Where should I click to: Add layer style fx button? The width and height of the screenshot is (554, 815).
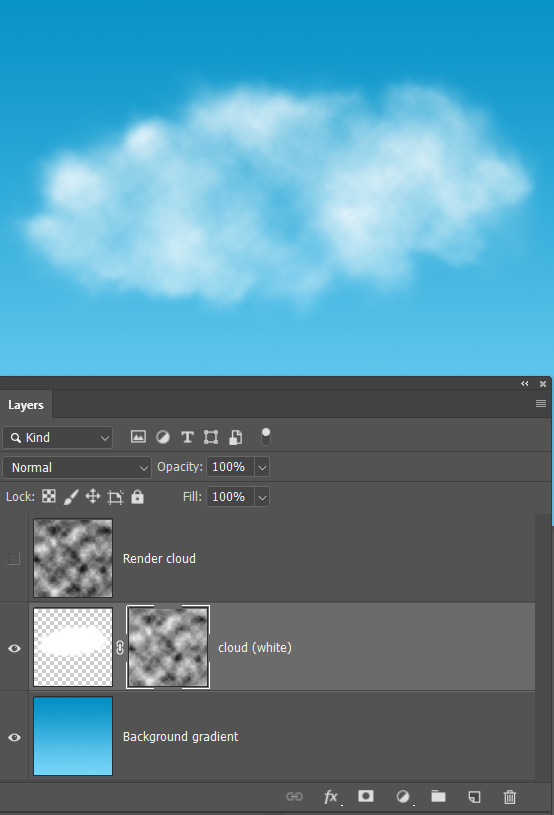(x=331, y=796)
